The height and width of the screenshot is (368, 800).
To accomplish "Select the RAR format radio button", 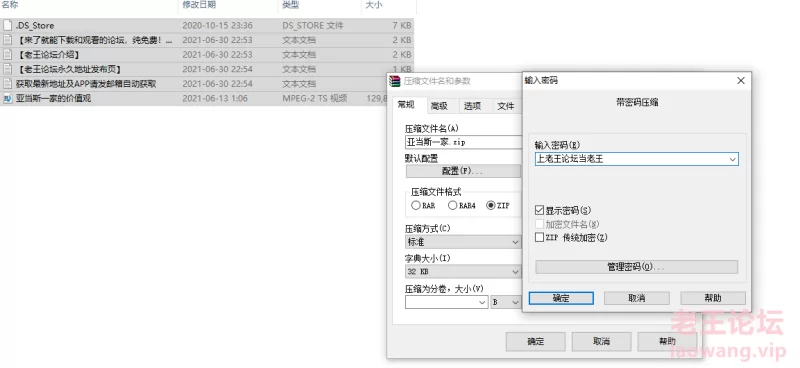I will [416, 205].
